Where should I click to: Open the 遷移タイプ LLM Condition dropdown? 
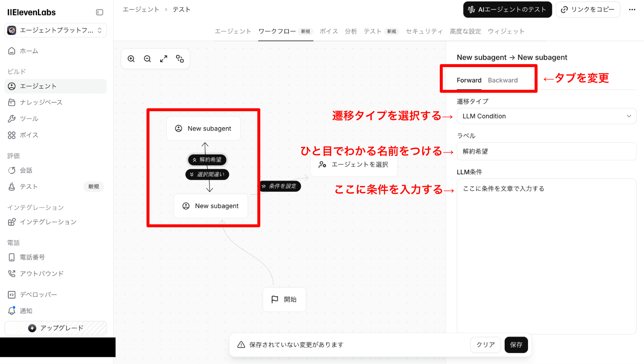pos(546,116)
